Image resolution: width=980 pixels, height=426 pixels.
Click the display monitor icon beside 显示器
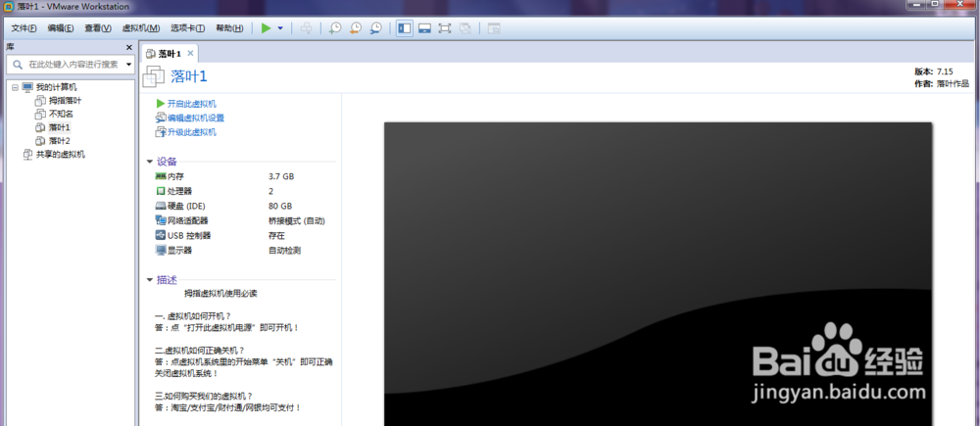point(160,251)
